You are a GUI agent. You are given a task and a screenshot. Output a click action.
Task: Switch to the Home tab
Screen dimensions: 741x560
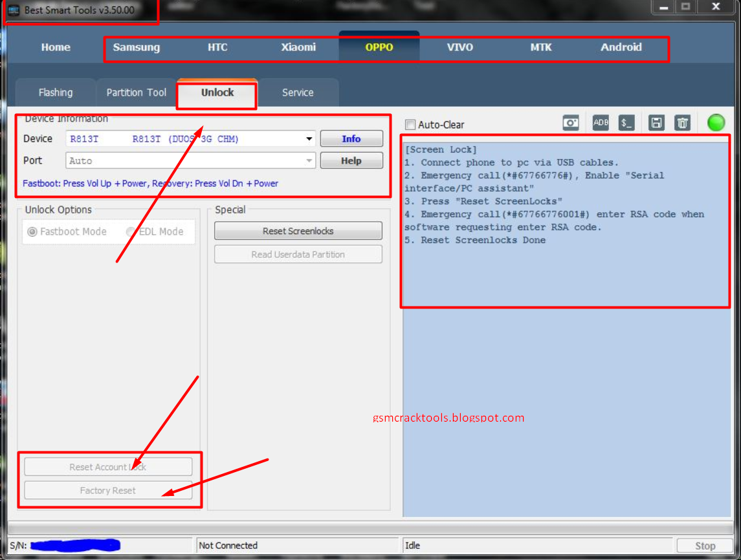pyautogui.click(x=56, y=47)
